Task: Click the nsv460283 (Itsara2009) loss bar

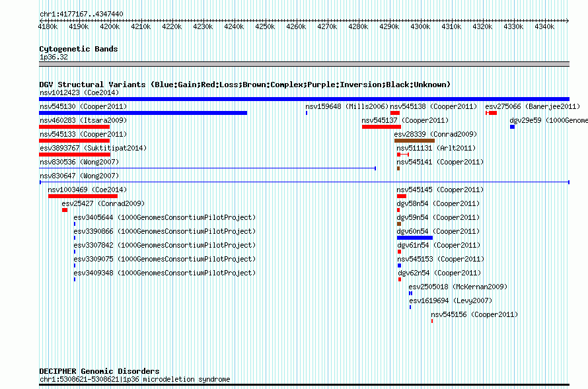Action: [x=74, y=127]
